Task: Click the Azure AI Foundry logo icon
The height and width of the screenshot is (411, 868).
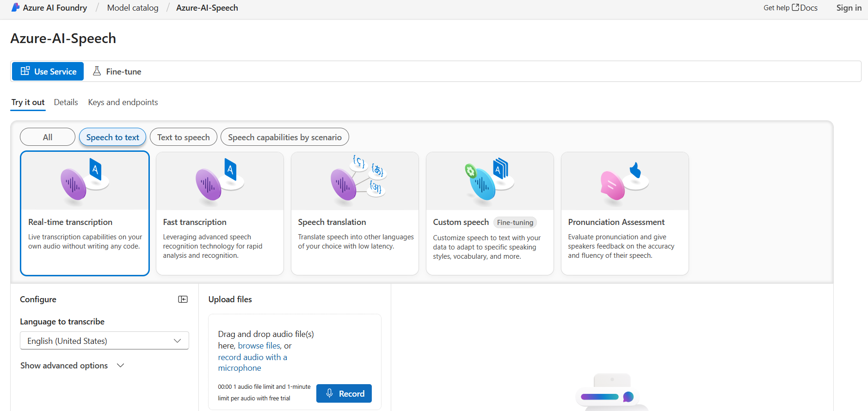Action: coord(15,7)
